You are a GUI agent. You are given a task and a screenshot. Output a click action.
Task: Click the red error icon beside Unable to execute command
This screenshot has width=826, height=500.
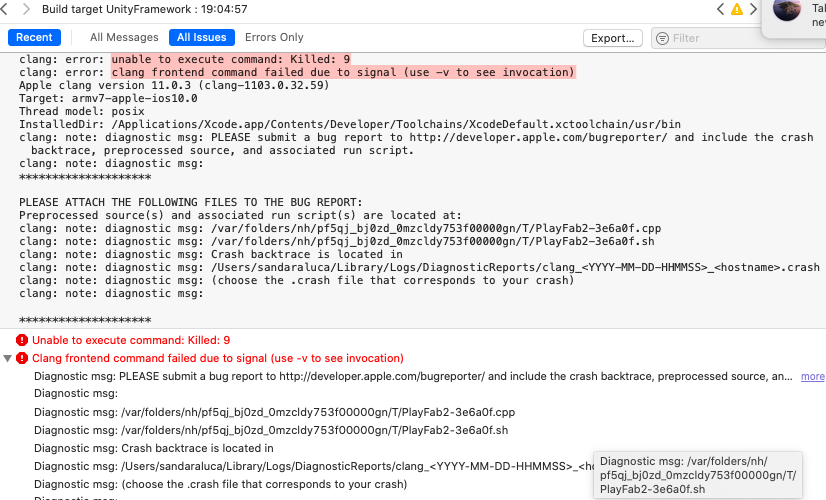(22, 340)
